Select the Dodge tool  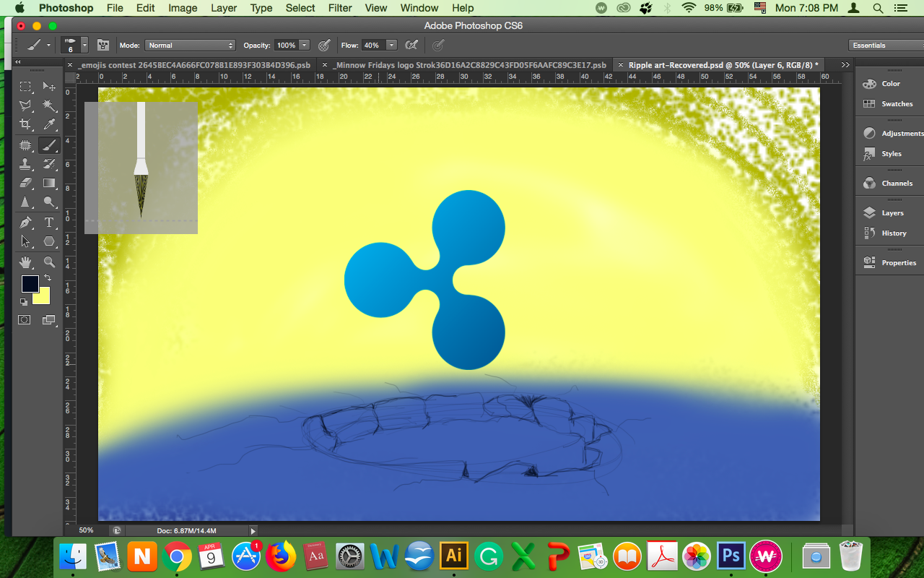coord(49,202)
